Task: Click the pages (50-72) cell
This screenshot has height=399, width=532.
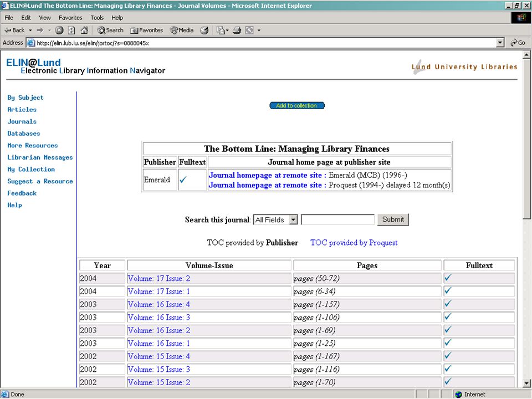Action: pyautogui.click(x=367, y=278)
